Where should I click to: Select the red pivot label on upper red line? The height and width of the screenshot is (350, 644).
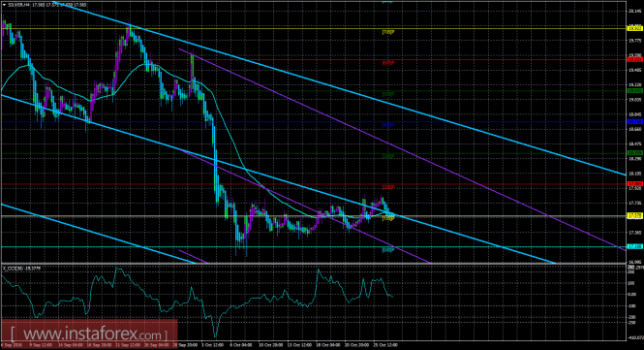click(x=388, y=63)
